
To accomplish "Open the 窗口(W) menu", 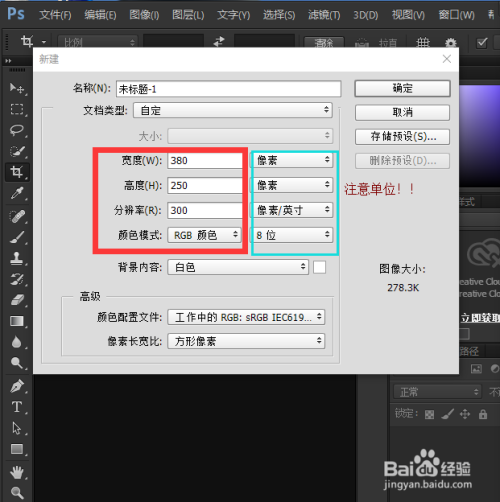I will pos(456,15).
